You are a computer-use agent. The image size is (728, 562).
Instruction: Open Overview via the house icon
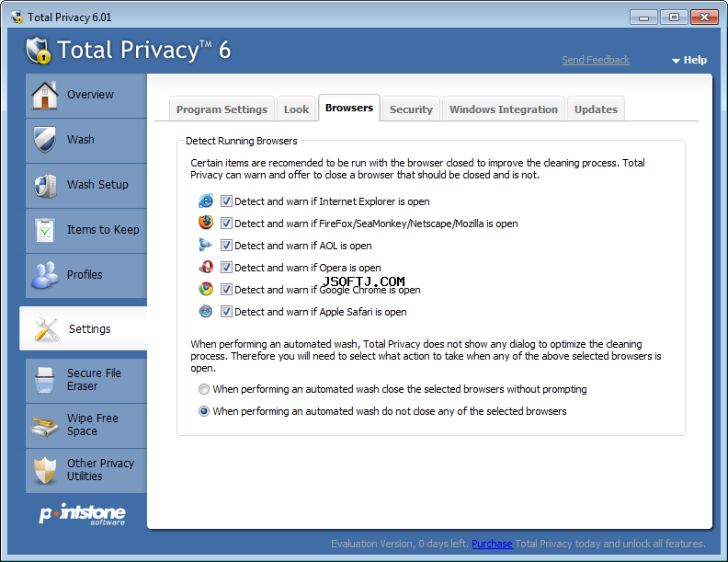pos(44,96)
